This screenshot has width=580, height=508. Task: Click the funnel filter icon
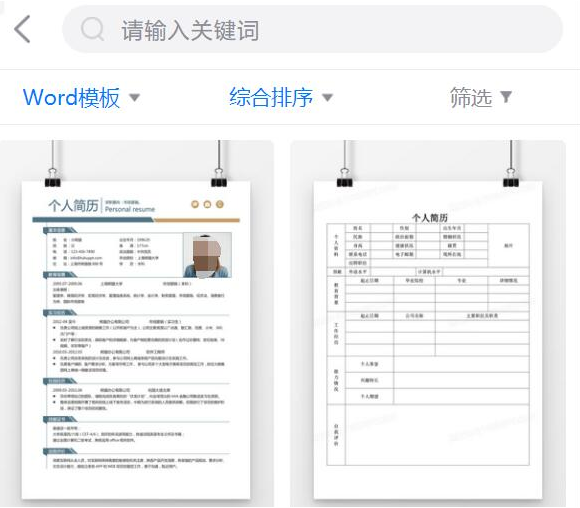click(x=506, y=97)
